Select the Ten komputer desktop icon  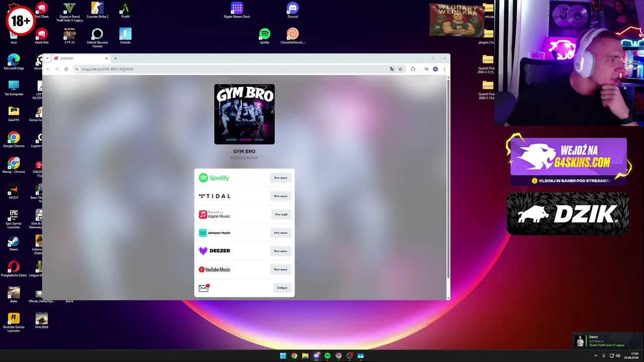[14, 88]
